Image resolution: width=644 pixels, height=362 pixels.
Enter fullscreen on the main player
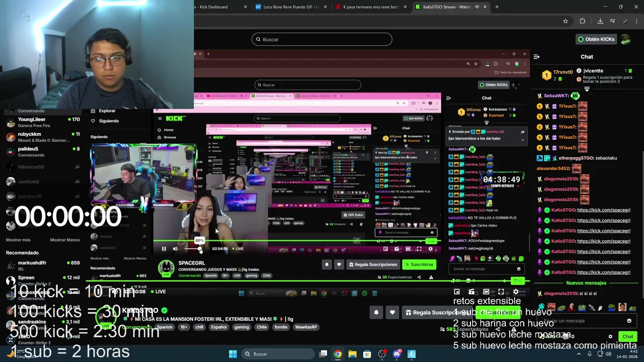(501, 292)
